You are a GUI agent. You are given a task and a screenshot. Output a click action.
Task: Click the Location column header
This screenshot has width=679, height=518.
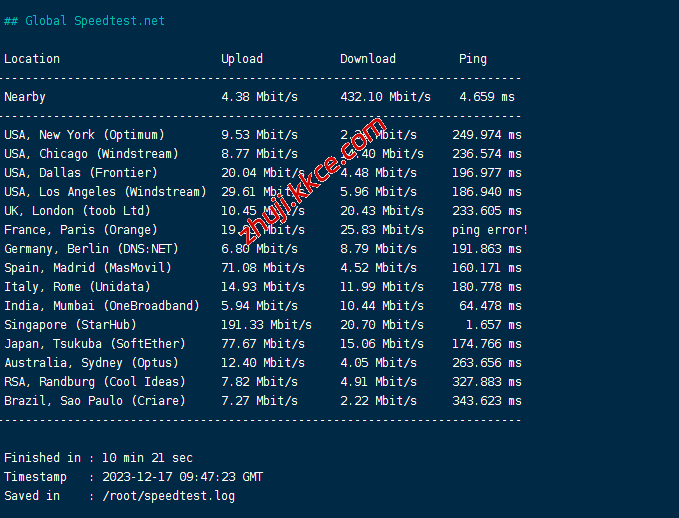coord(32,59)
